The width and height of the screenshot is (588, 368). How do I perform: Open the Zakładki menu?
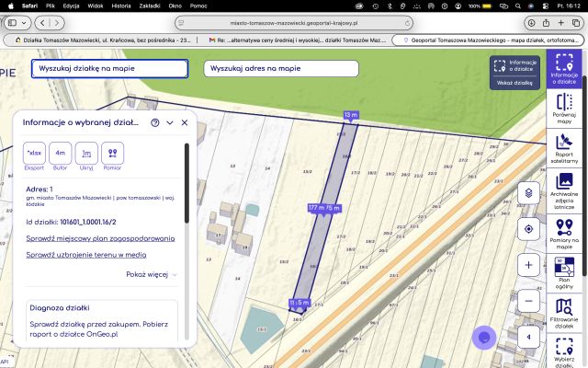(150, 6)
